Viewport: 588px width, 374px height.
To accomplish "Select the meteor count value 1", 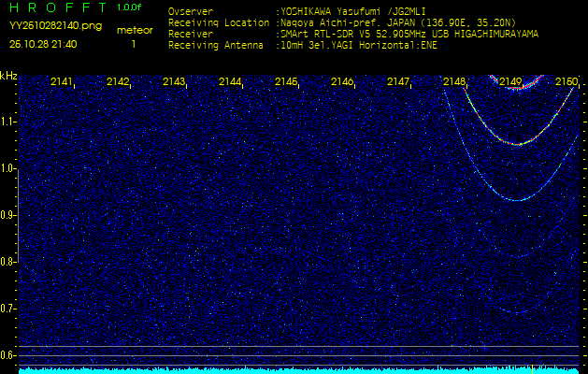I will pos(133,44).
